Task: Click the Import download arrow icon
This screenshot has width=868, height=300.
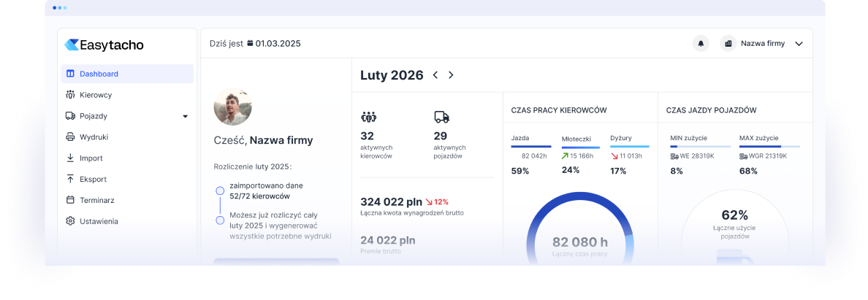Action: pos(70,158)
